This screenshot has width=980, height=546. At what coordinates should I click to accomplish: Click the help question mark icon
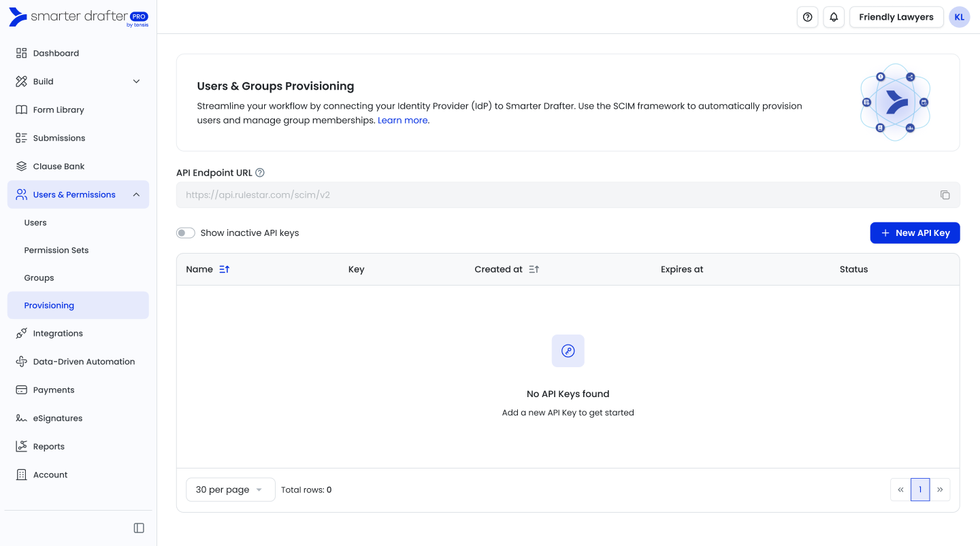[807, 17]
